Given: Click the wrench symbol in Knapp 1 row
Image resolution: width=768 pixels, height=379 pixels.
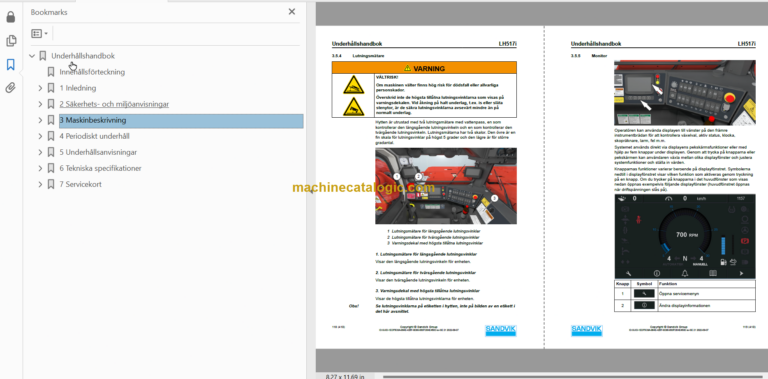Looking at the screenshot, I should click(644, 294).
